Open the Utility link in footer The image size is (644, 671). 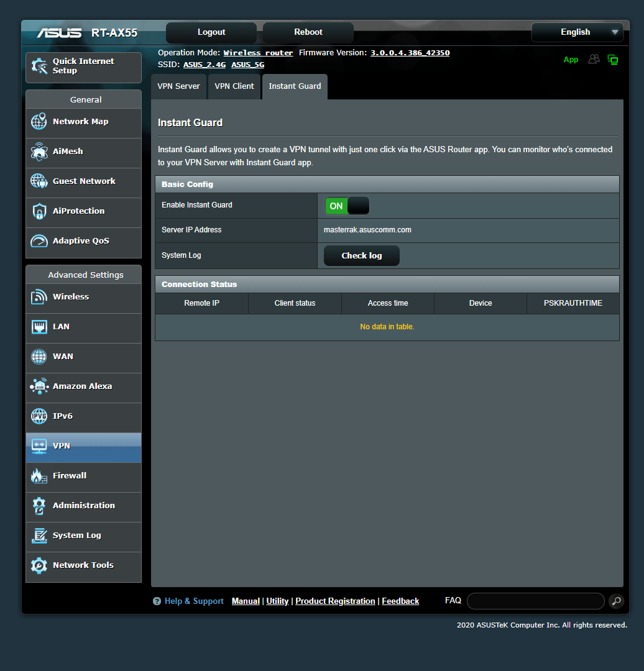(277, 601)
